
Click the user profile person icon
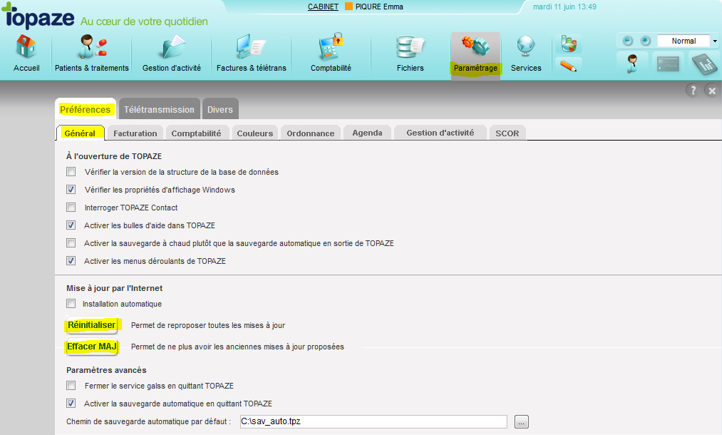coord(632,64)
